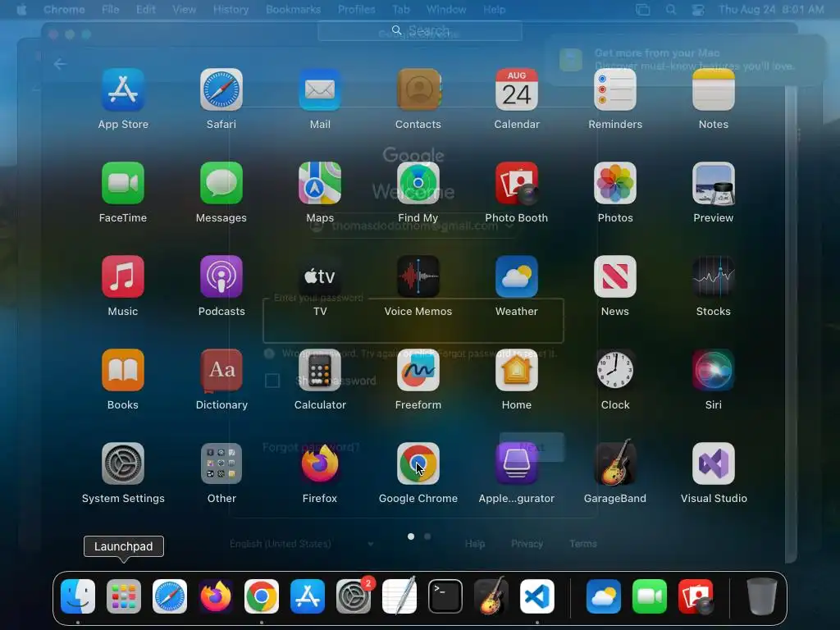Open Safari from the Dock

pyautogui.click(x=170, y=596)
